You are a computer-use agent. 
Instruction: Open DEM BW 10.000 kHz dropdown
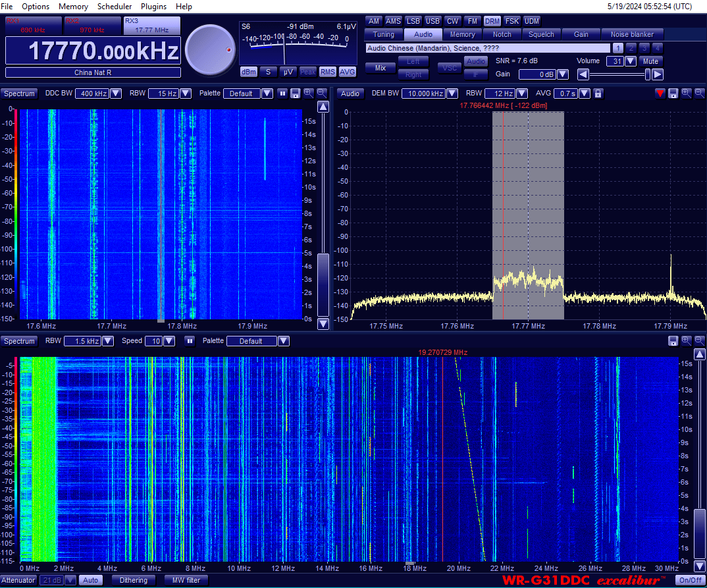[x=452, y=94]
